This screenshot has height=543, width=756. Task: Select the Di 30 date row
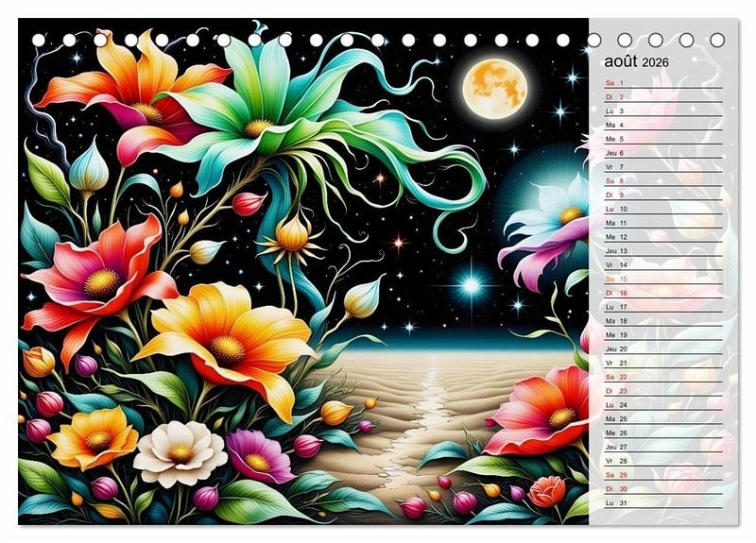click(x=661, y=488)
